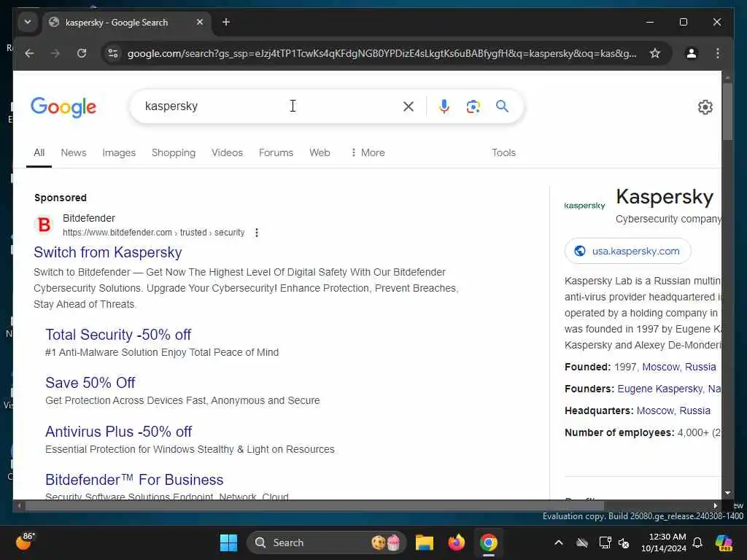Open the Moscow, Russia link beside Founded

coord(679,367)
